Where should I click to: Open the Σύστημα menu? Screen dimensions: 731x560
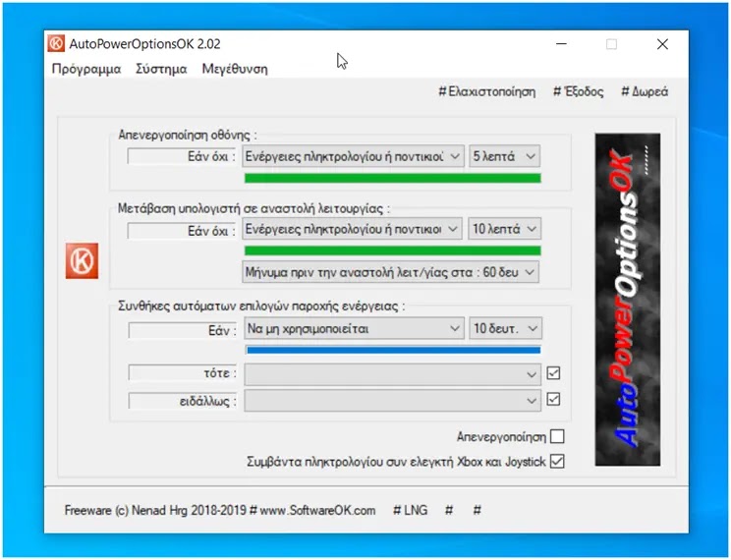coord(161,69)
